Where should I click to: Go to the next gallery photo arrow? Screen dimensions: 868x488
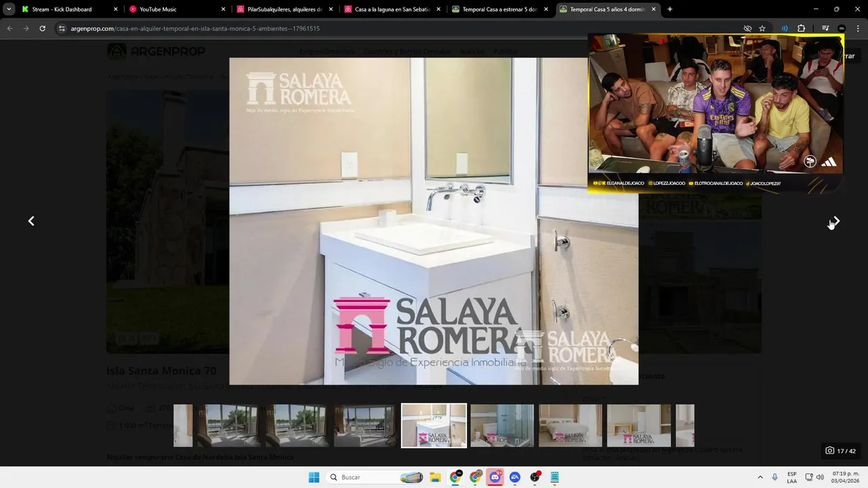(x=835, y=221)
